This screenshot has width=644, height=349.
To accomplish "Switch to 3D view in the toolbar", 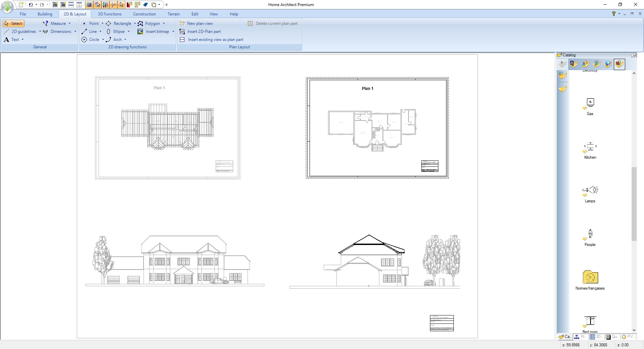I will pyautogui.click(x=63, y=5).
